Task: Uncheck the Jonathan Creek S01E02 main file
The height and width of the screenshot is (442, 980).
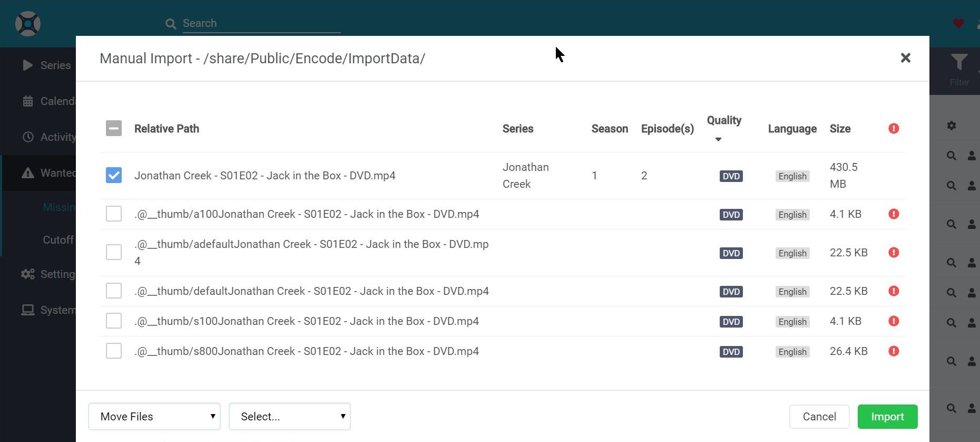Action: pos(114,176)
